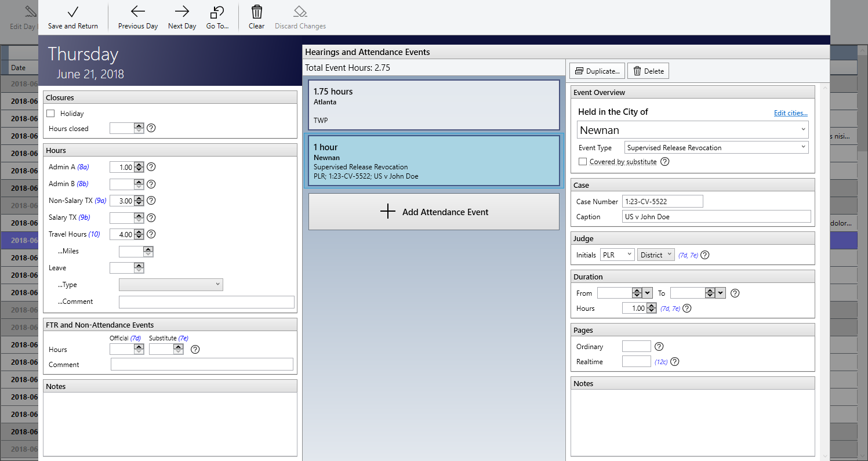Open Duration To time dropdown arrow
The height and width of the screenshot is (461, 868).
coord(721,293)
